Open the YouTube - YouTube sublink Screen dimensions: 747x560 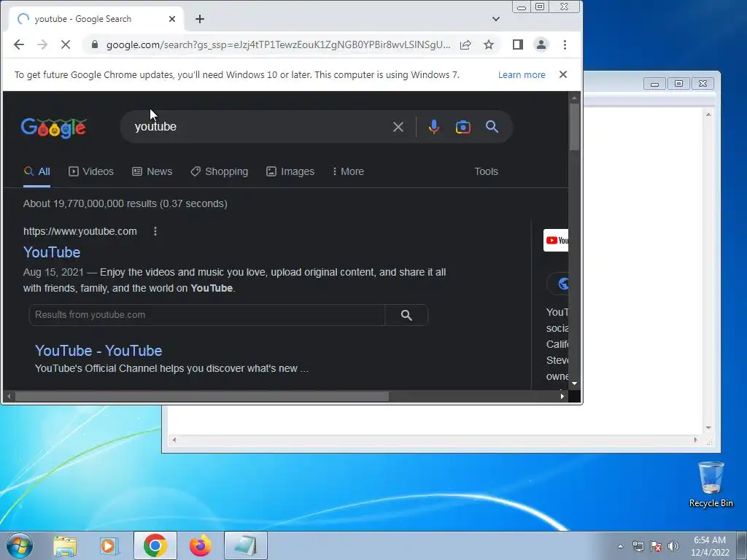click(98, 351)
